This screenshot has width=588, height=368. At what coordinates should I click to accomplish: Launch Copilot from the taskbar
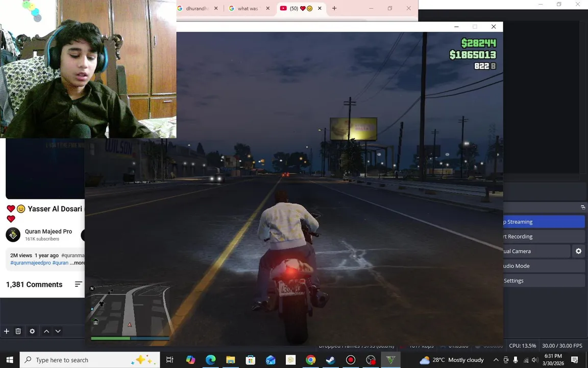click(x=190, y=360)
